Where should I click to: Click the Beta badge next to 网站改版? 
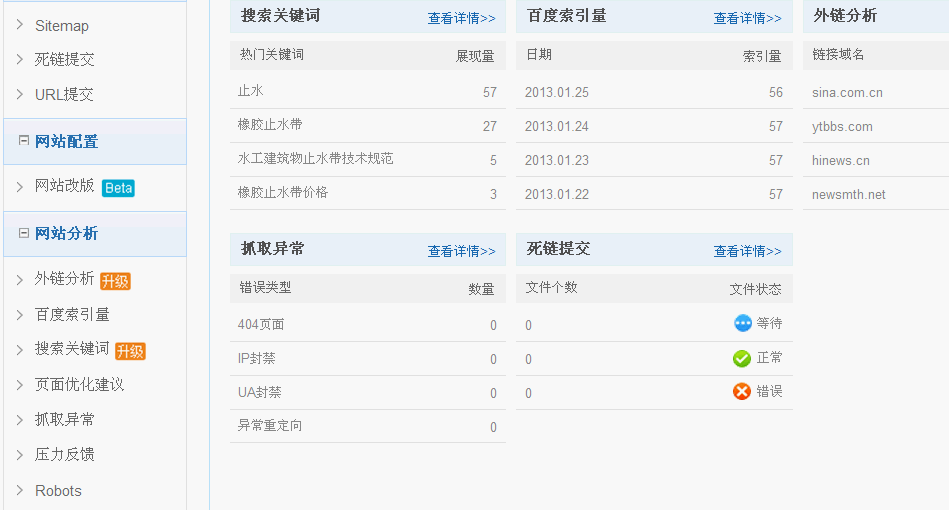(118, 188)
